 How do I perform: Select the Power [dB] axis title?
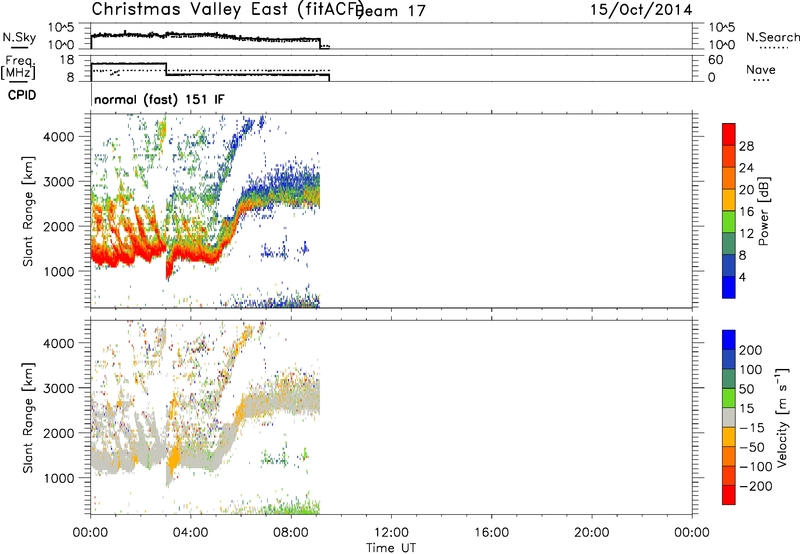[764, 211]
